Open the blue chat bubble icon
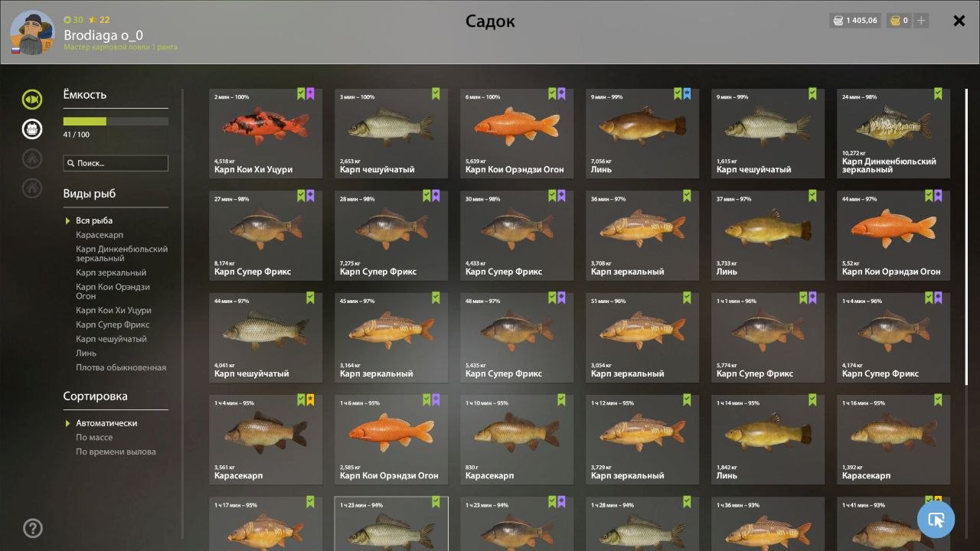This screenshot has width=980, height=551. 936,519
